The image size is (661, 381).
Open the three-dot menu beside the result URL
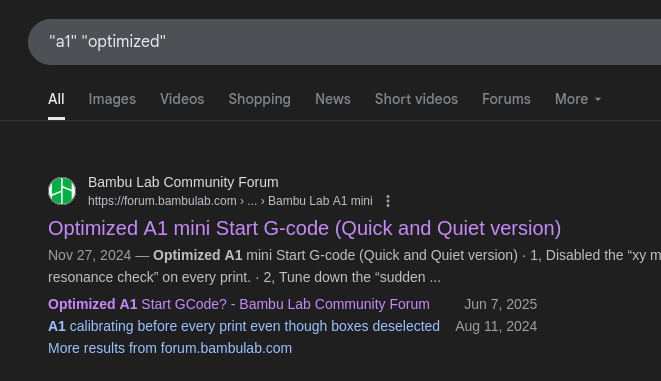coord(388,201)
